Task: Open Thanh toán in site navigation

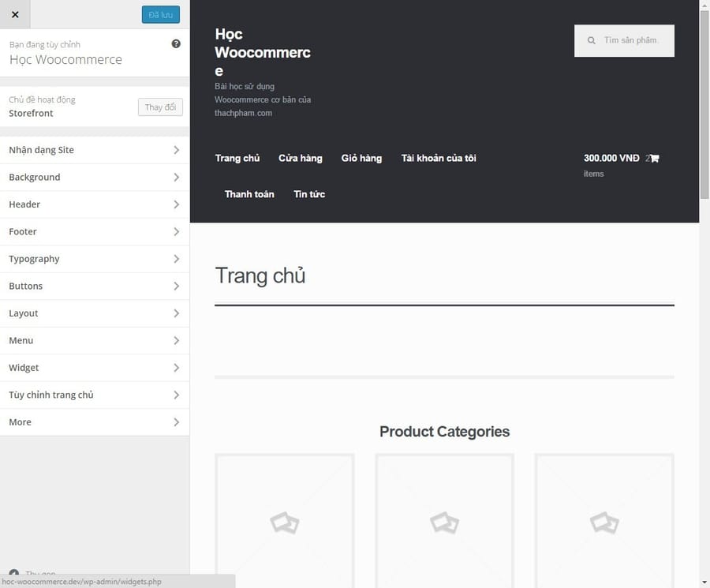Action: point(249,194)
